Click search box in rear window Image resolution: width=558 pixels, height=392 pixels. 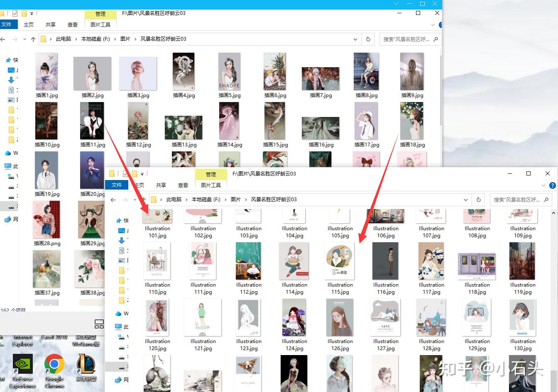pyautogui.click(x=410, y=39)
